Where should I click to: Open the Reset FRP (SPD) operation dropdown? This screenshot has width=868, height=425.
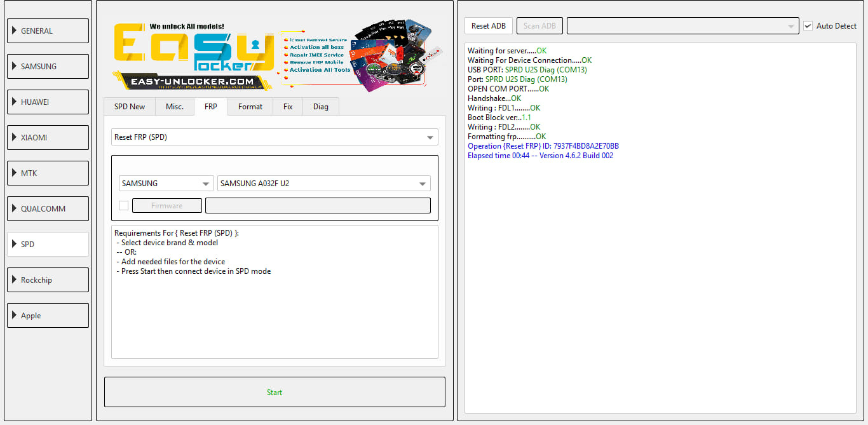pyautogui.click(x=275, y=137)
